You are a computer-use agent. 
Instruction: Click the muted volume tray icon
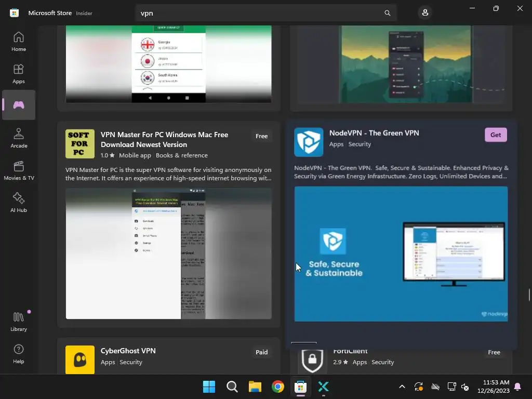point(465,387)
